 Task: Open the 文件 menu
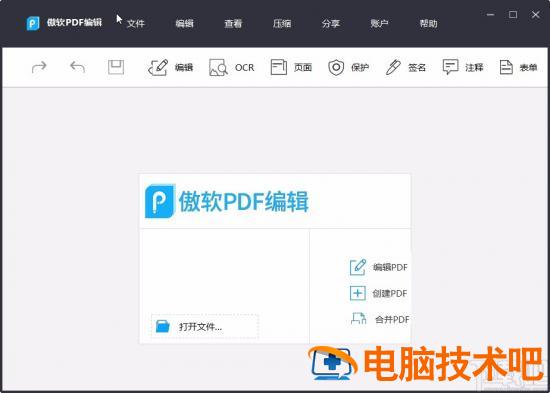pyautogui.click(x=136, y=24)
